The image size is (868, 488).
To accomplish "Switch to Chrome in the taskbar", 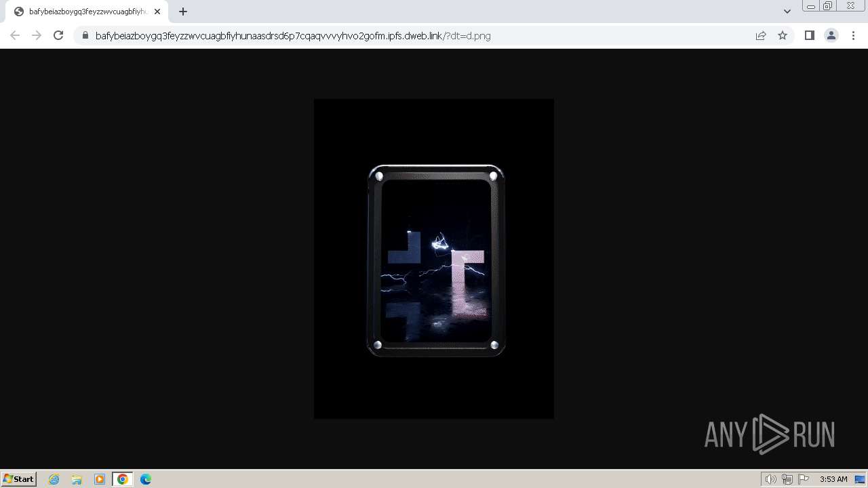I will pos(122,479).
